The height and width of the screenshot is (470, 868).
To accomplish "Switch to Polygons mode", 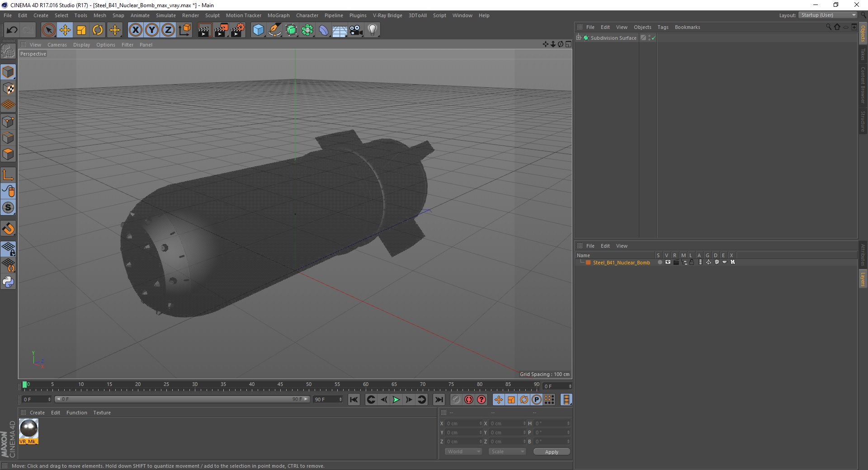I will click(x=8, y=154).
